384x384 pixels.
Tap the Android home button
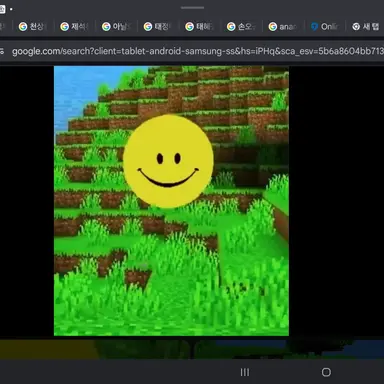click(x=326, y=372)
